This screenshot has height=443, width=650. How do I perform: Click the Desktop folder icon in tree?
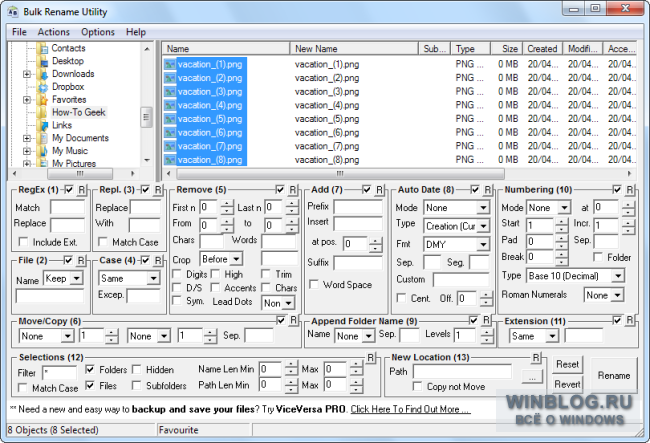pyautogui.click(x=42, y=61)
